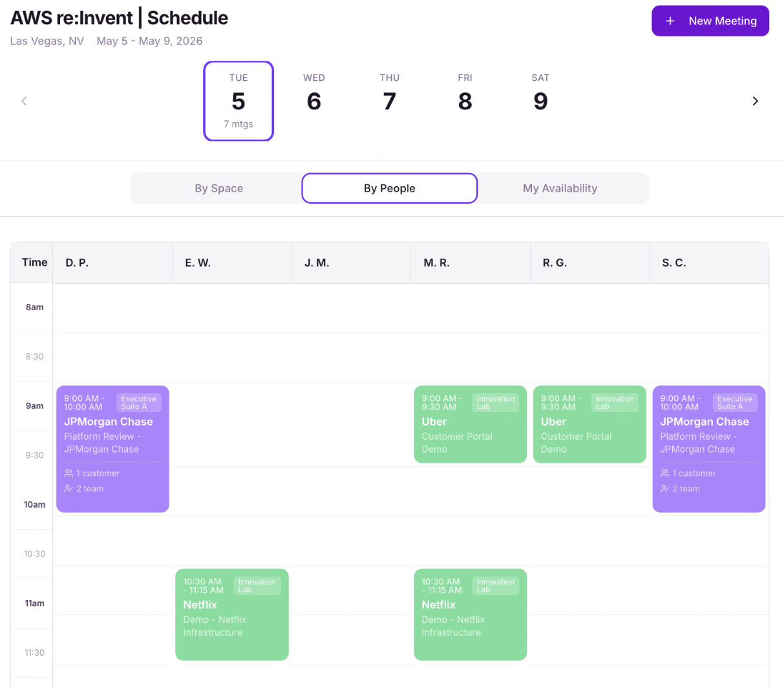Click the customer attendees icon on D.P.'s JPMorgan card
The image size is (784, 688).
[68, 473]
